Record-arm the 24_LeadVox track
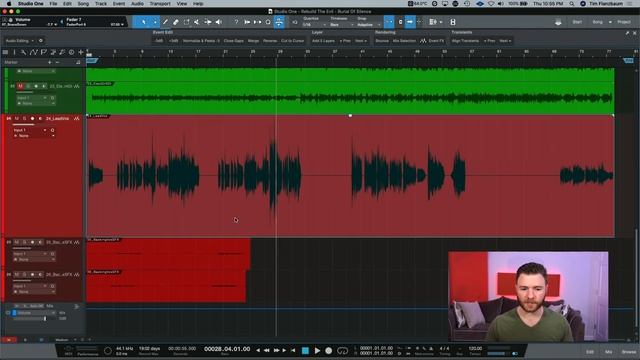This screenshot has width=640, height=360. coord(32,118)
